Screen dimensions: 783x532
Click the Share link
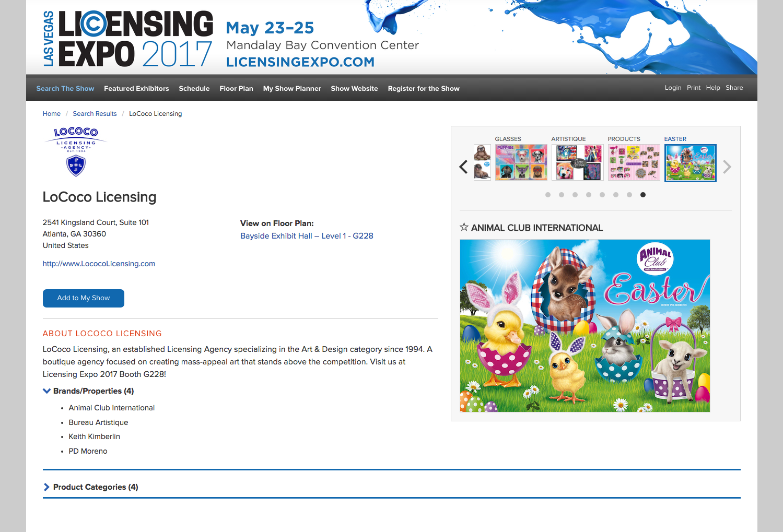pos(734,88)
